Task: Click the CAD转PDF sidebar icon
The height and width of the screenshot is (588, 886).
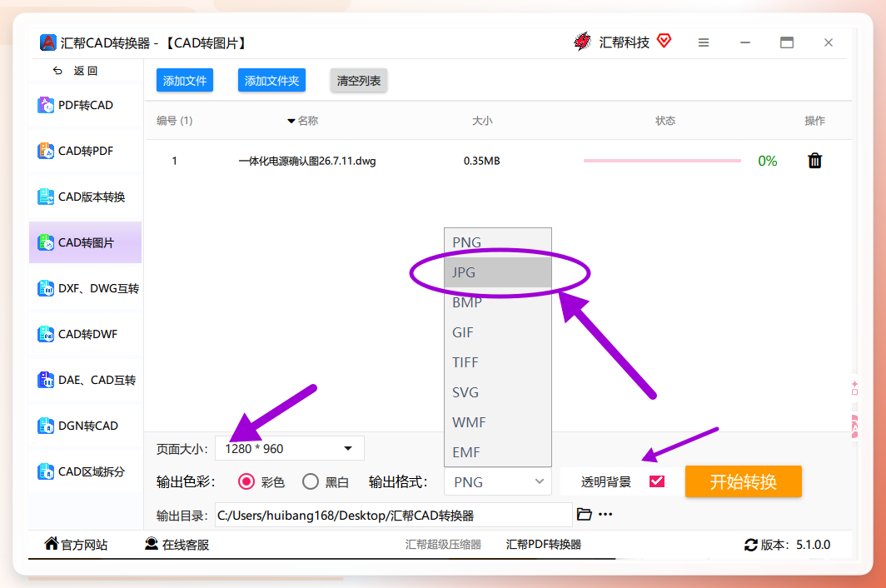Action: coord(46,151)
